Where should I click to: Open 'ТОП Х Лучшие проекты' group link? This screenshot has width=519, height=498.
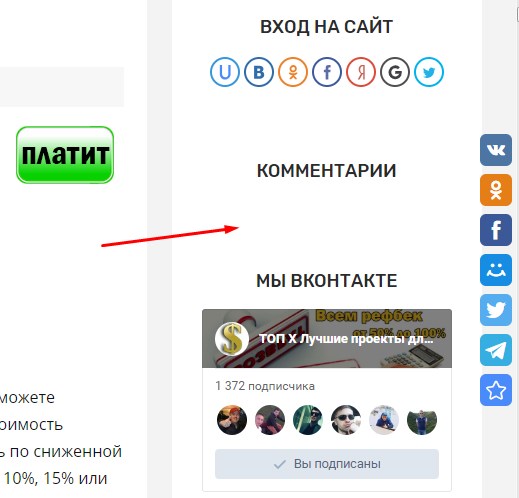tap(346, 339)
